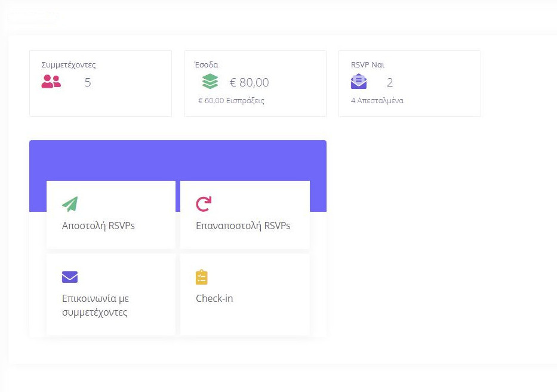Click the purple open envelope RSVP icon
The height and width of the screenshot is (392, 557).
(359, 81)
